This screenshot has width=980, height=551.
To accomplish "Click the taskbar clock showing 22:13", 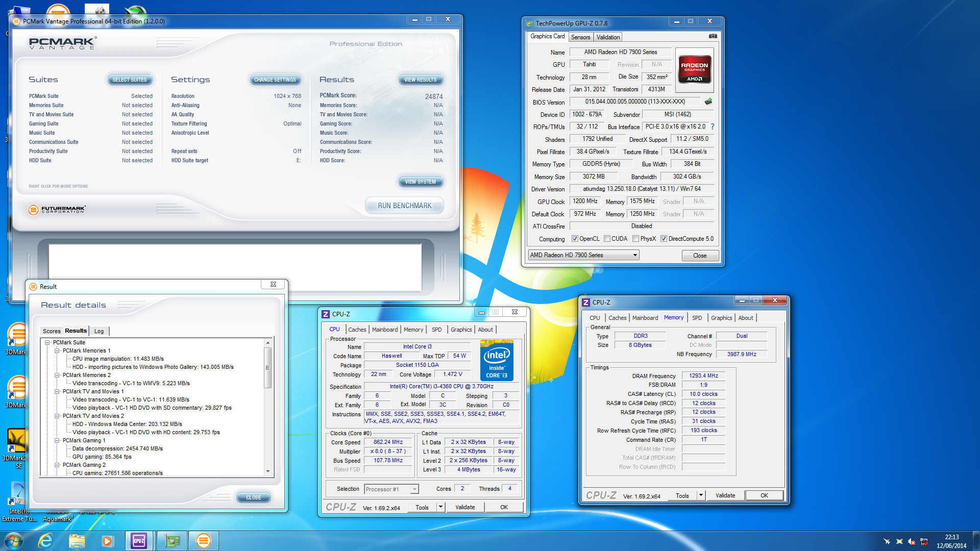I will pos(951,541).
